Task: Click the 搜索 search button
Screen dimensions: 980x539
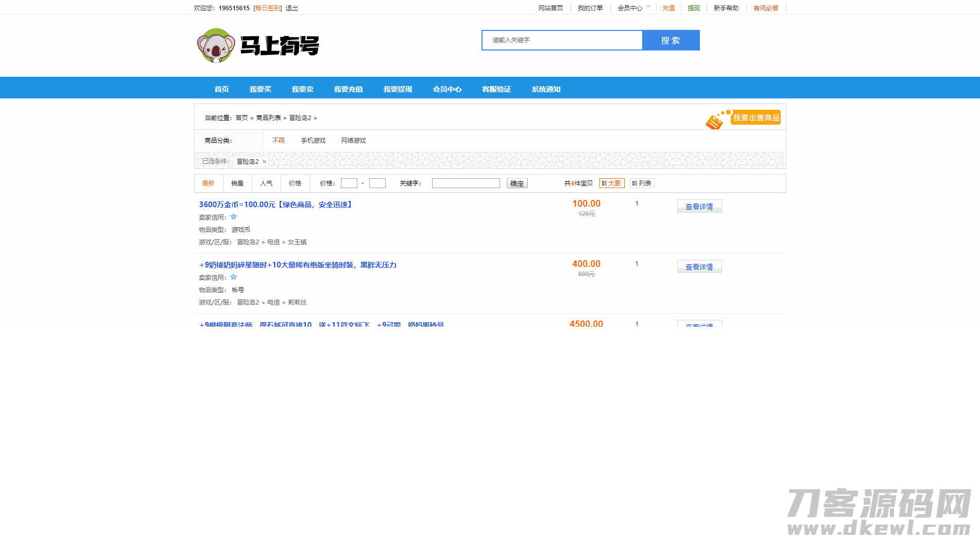Action: (670, 40)
